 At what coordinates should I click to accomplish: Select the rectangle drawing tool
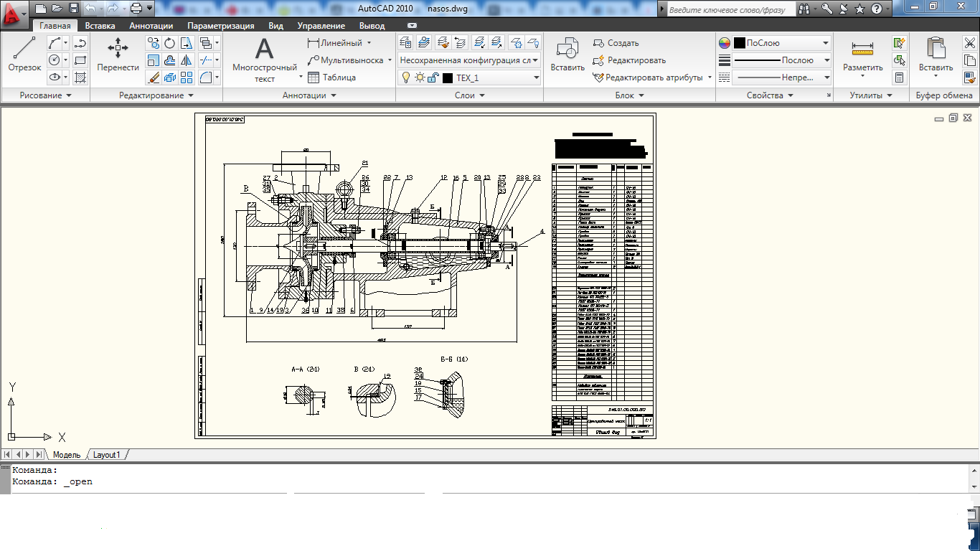(80, 60)
